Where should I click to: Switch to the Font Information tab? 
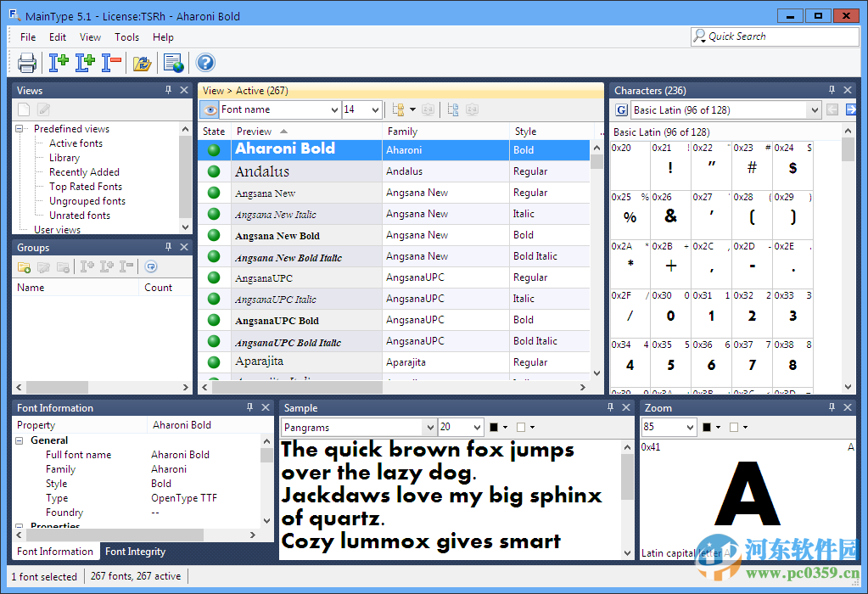pos(55,552)
